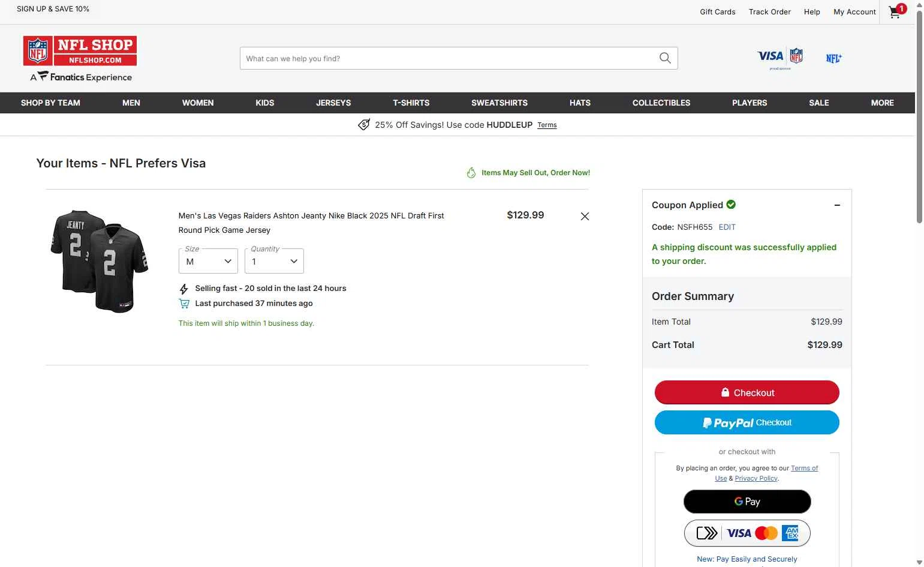Viewport: 924px width, 567px height.
Task: Pay with Visa Mastercard Amex click-to-pay
Action: [747, 533]
